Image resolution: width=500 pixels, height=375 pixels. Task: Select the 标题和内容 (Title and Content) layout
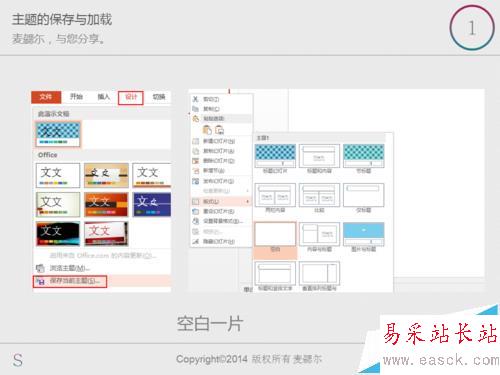(319, 159)
